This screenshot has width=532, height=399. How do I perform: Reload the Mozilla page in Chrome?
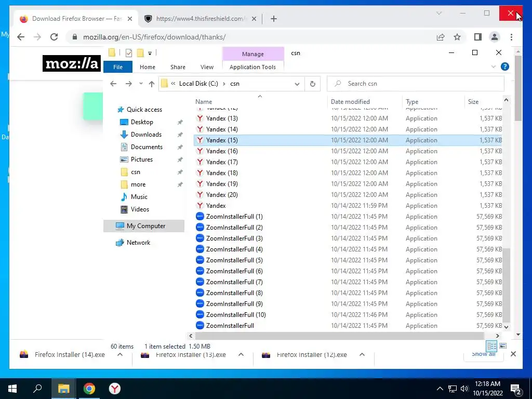click(x=54, y=37)
